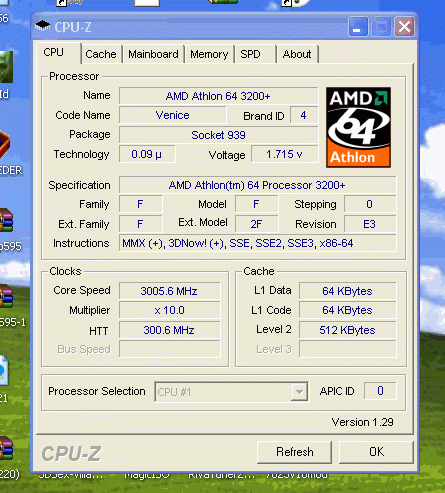445x493 pixels.
Task: Confirm with the OK button
Action: [376, 452]
